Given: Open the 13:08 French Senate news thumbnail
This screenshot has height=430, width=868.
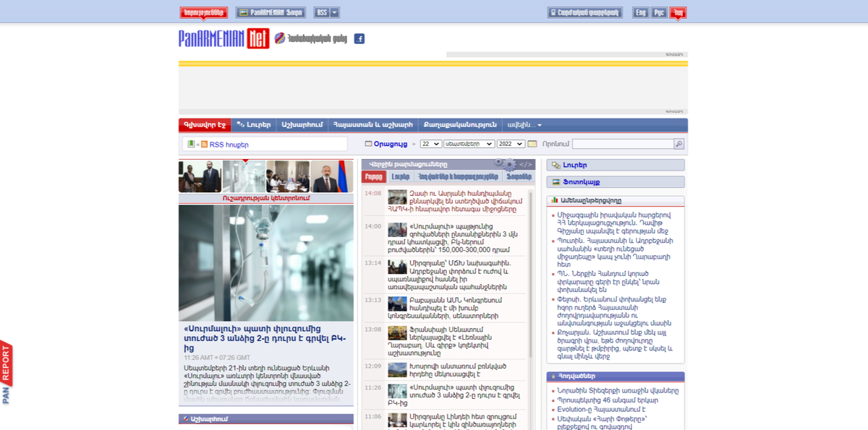Looking at the screenshot, I should [x=397, y=333].
